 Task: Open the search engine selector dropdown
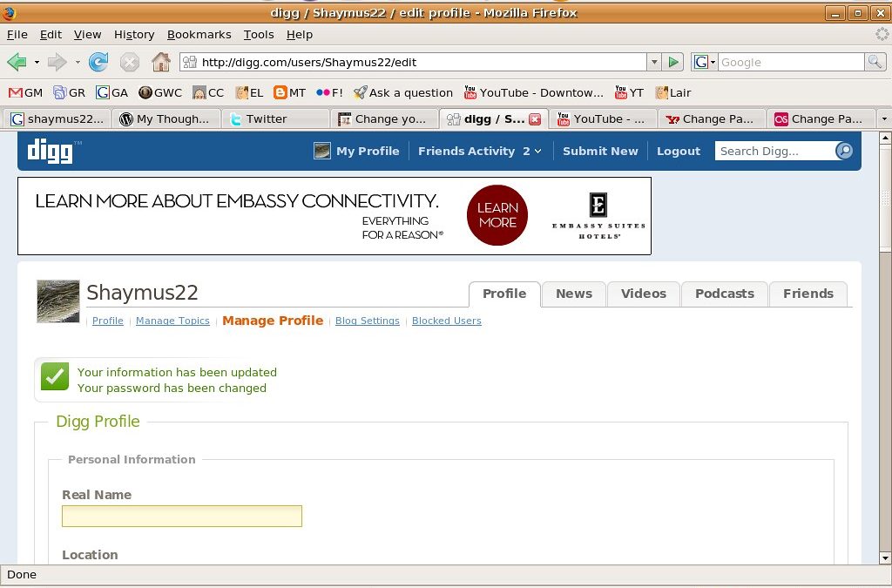tap(704, 62)
